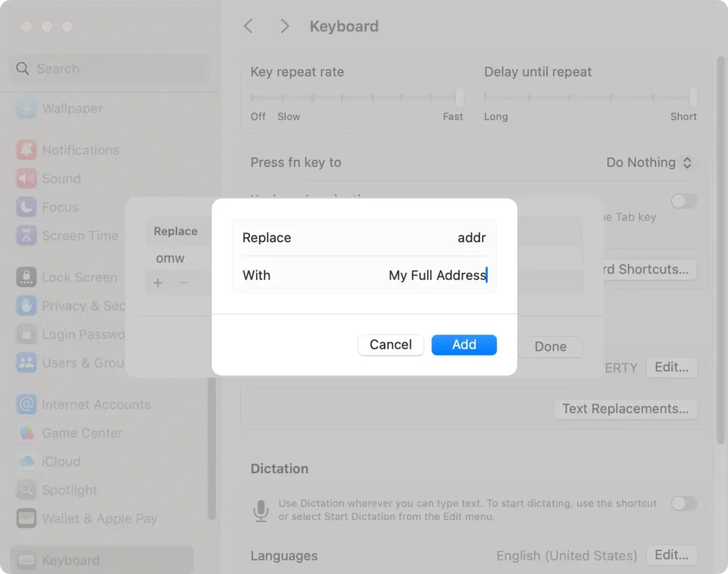Open the iCloud settings icon
This screenshot has width=728, height=574.
[26, 462]
